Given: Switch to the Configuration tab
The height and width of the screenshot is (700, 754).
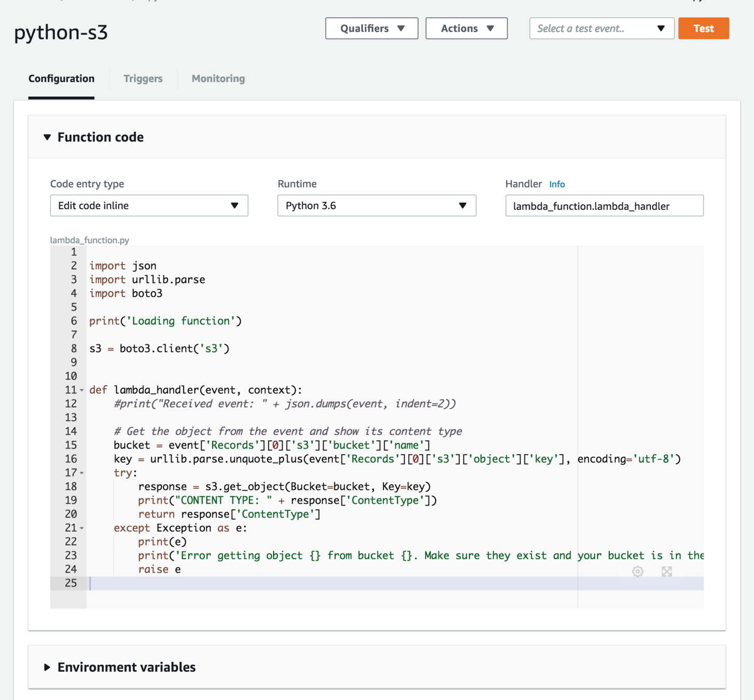Looking at the screenshot, I should (61, 79).
